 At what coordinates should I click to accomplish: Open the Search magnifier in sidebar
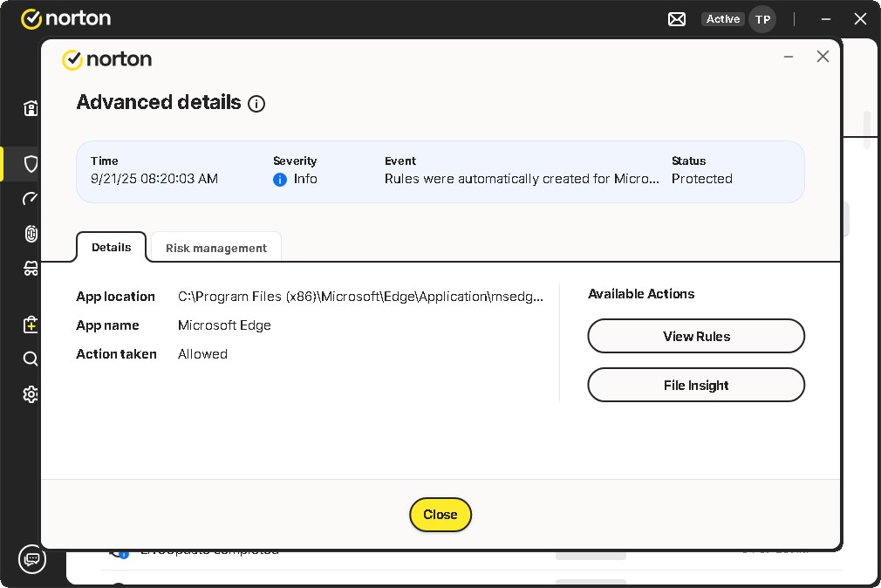tap(31, 359)
